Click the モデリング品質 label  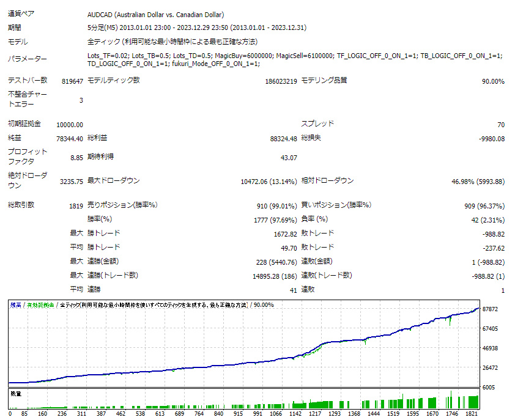tap(324, 81)
